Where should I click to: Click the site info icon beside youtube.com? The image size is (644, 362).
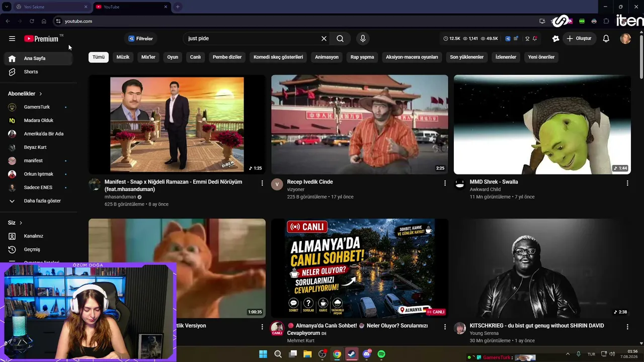pos(58,21)
